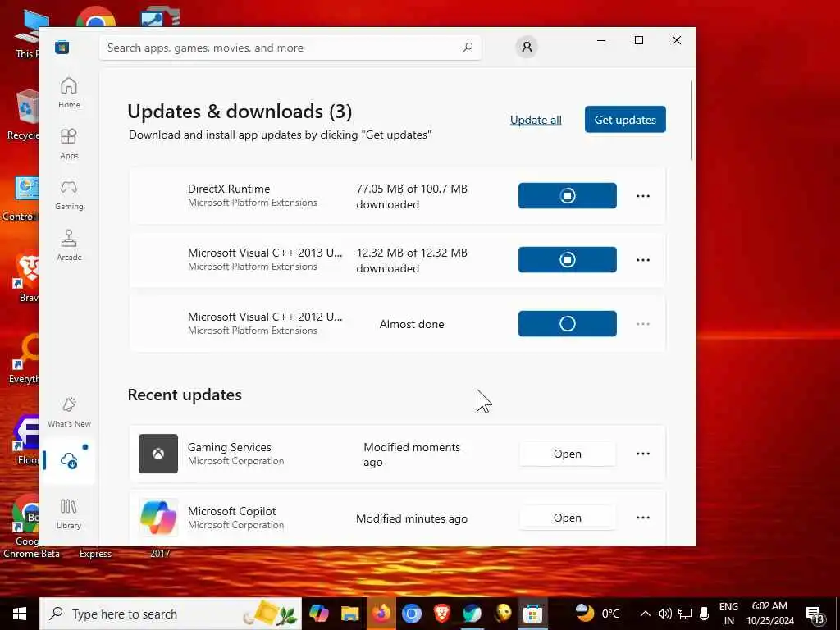Focus the Store search apps field
840x630 pixels.
290,48
